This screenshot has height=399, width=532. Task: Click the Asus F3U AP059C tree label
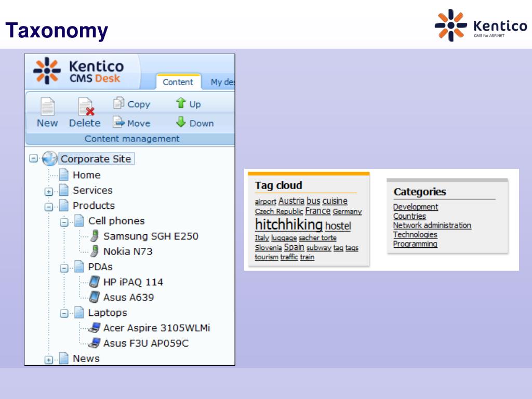coord(146,343)
